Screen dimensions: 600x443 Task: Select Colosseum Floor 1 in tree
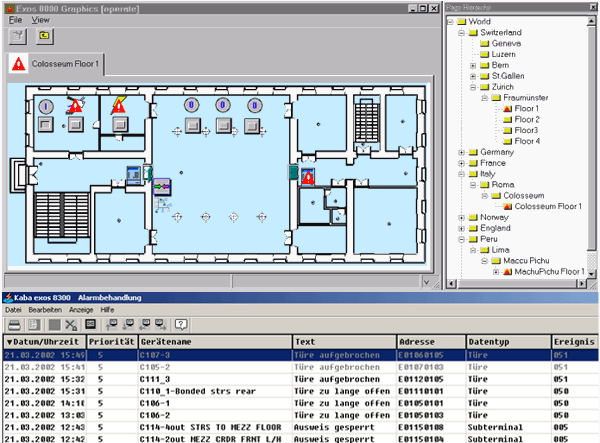click(x=548, y=207)
